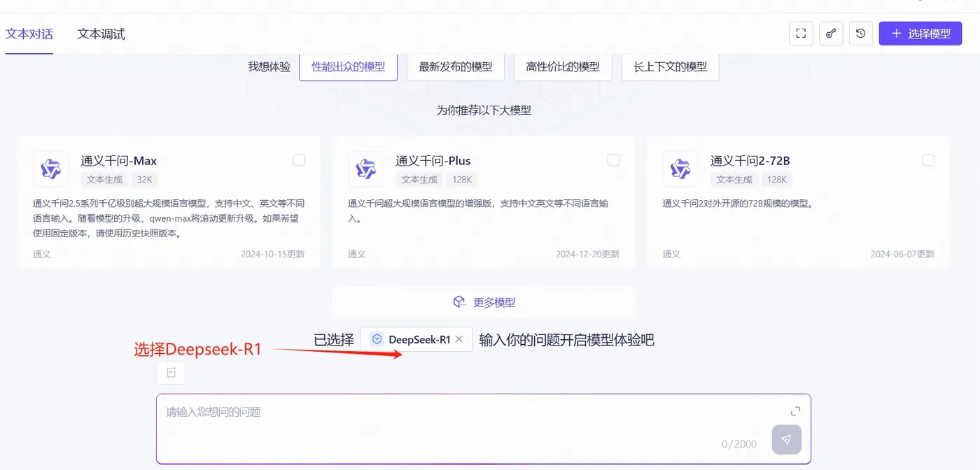980x470 pixels.
Task: Select the 最新发布的模型 filter
Action: coord(456,67)
